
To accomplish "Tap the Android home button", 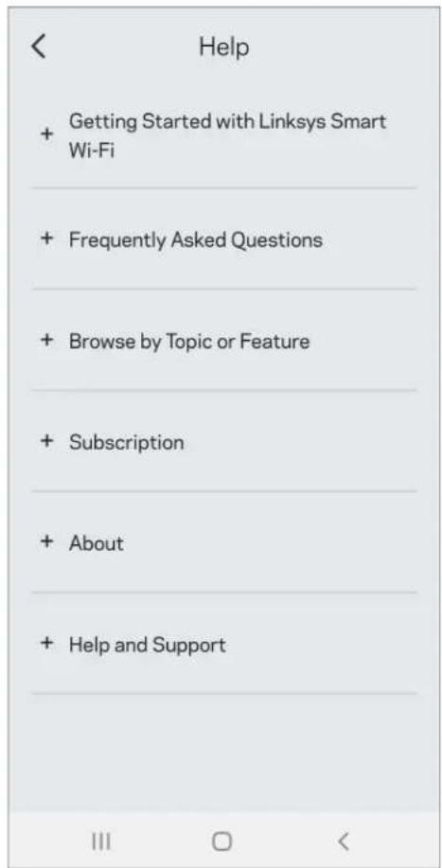I will 221,841.
